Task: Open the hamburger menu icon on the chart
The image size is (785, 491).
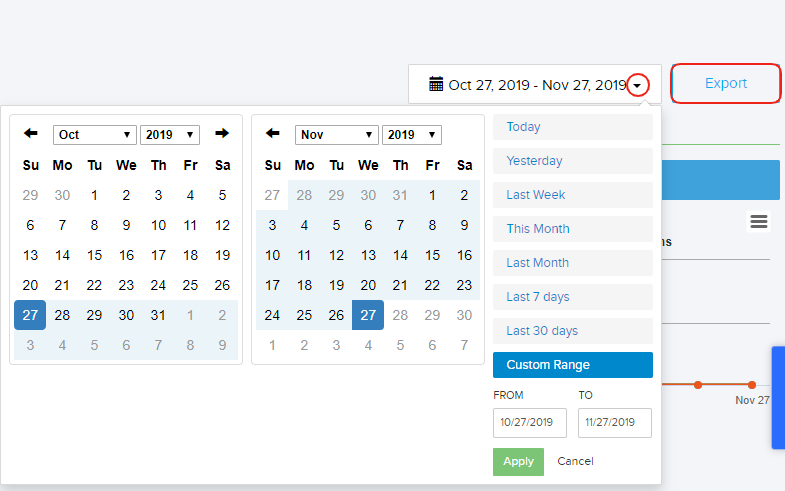Action: tap(759, 221)
